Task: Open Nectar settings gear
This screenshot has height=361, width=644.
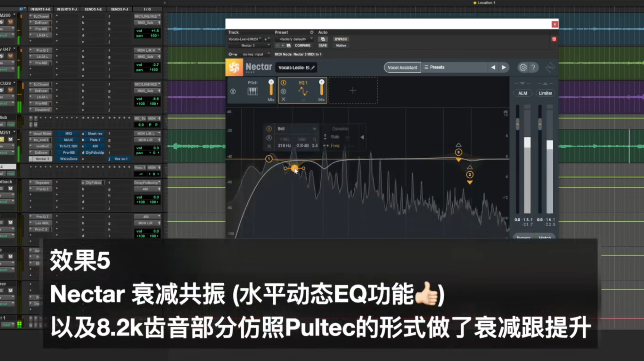Action: click(523, 67)
